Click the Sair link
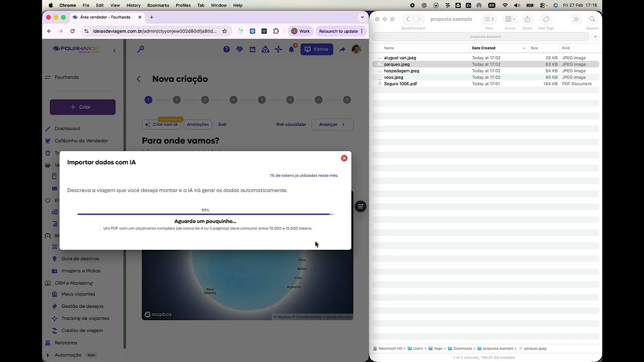This screenshot has height=362, width=644. click(x=222, y=124)
